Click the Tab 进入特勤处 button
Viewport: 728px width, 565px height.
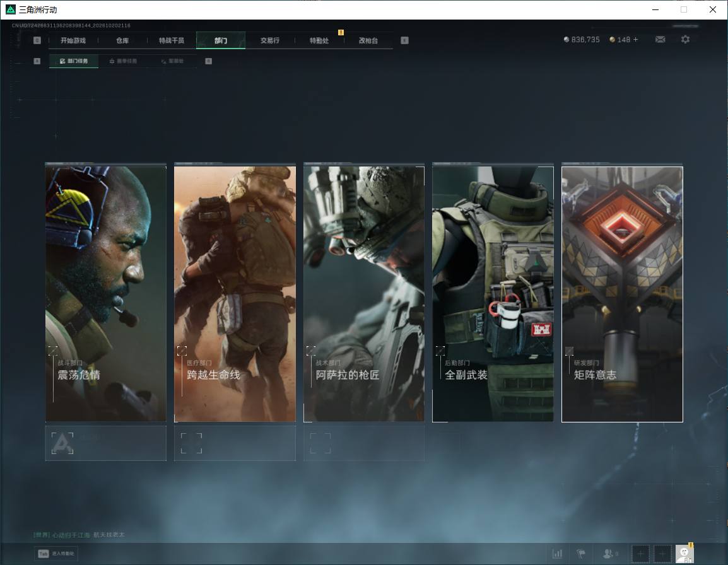pos(56,554)
